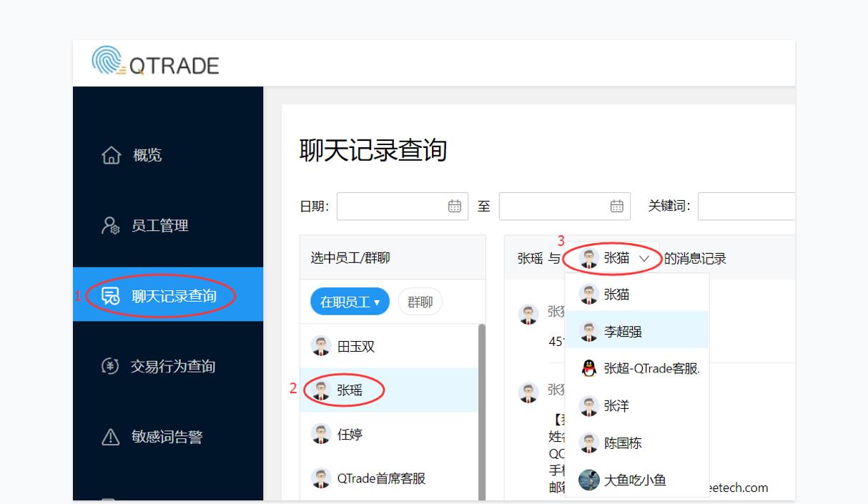Click 田玉双 avatar in employee list
The width and height of the screenshot is (868, 504).
[x=321, y=346]
